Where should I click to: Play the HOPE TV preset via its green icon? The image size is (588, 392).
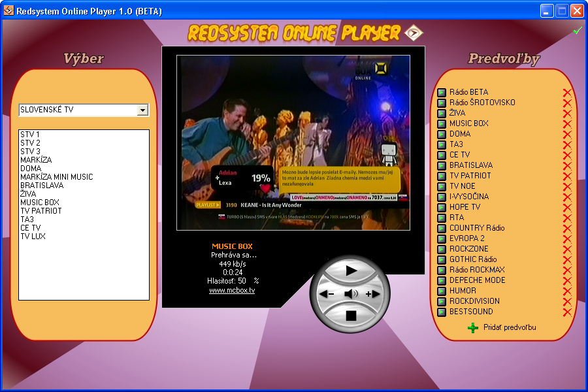442,208
